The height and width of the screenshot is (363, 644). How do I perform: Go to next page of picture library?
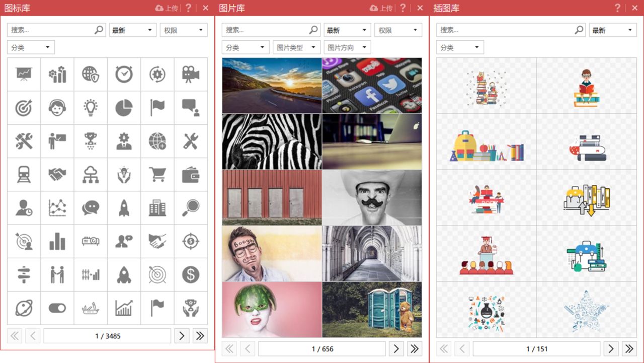[x=396, y=348]
